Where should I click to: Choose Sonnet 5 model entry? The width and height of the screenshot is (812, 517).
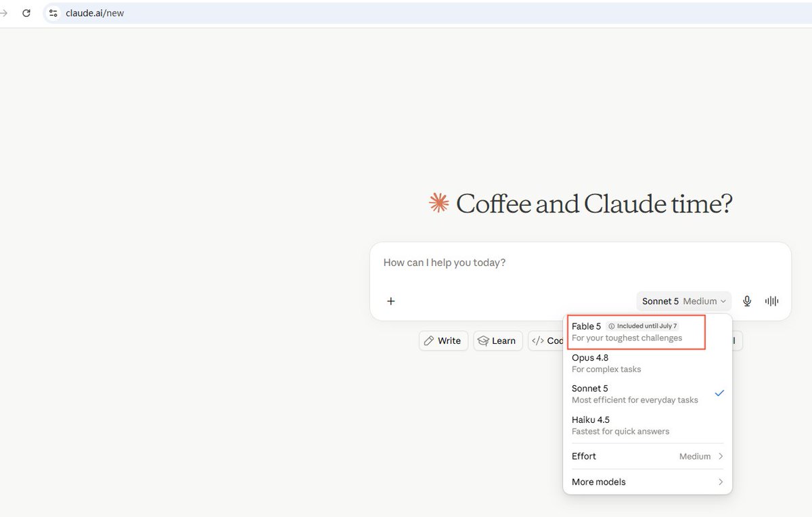tap(648, 394)
